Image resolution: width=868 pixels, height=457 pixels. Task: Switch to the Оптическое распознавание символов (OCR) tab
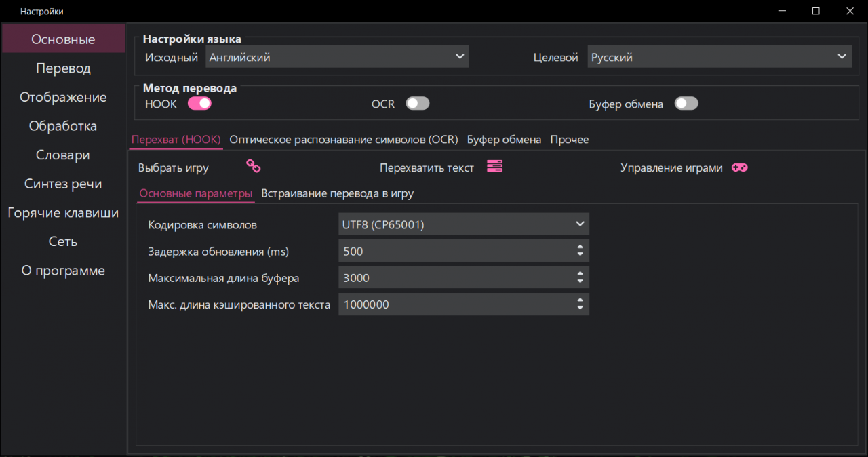coord(344,140)
